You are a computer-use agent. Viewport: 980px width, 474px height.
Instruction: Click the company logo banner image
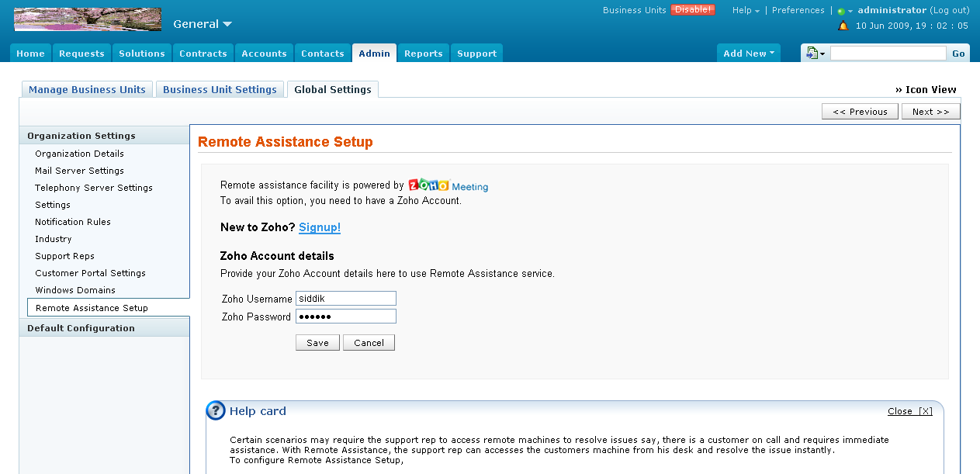pos(88,19)
